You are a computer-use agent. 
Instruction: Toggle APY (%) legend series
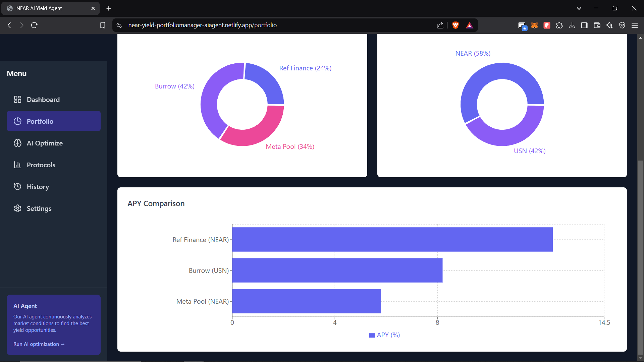point(384,335)
